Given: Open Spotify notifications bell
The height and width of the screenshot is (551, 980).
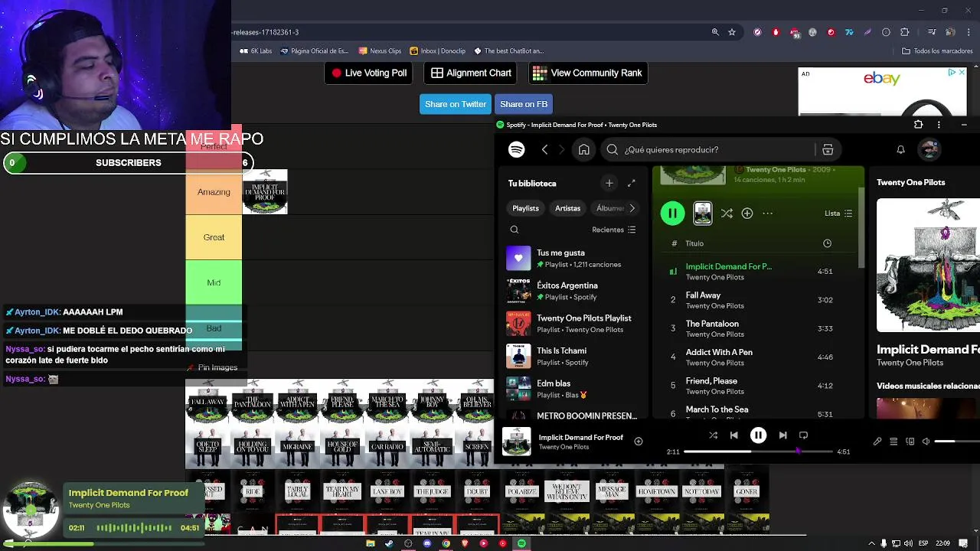Looking at the screenshot, I should (900, 150).
